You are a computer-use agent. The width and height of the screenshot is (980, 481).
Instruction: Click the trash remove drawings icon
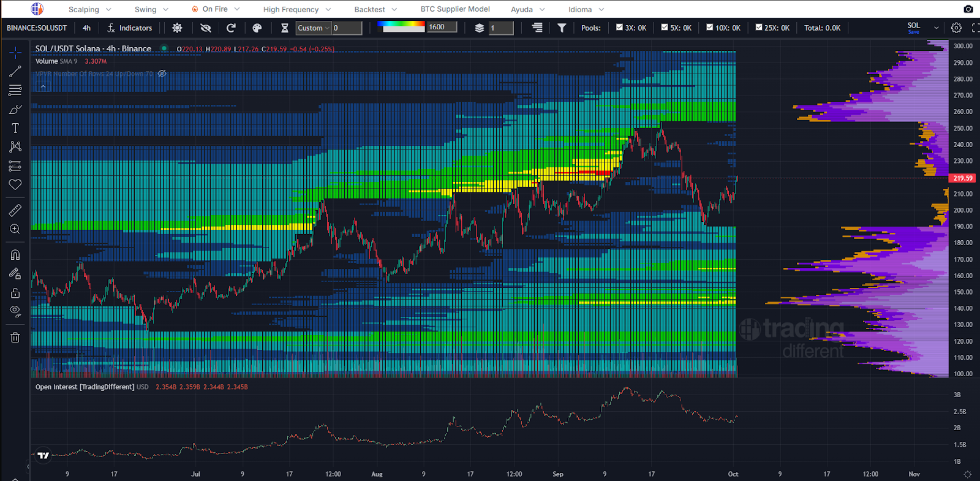pyautogui.click(x=15, y=338)
